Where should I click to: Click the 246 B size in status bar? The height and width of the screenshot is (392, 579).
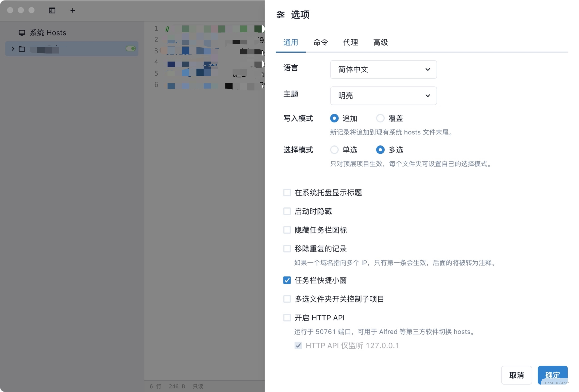point(177,386)
